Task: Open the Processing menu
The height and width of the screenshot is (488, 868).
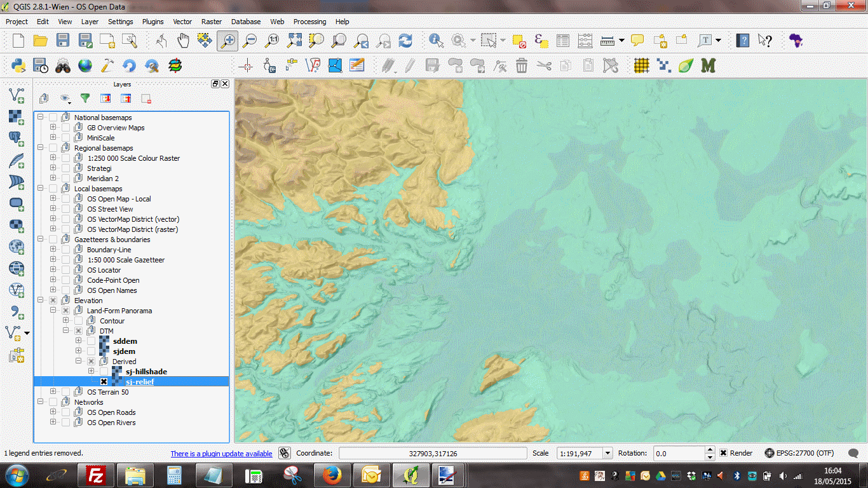Action: [309, 22]
